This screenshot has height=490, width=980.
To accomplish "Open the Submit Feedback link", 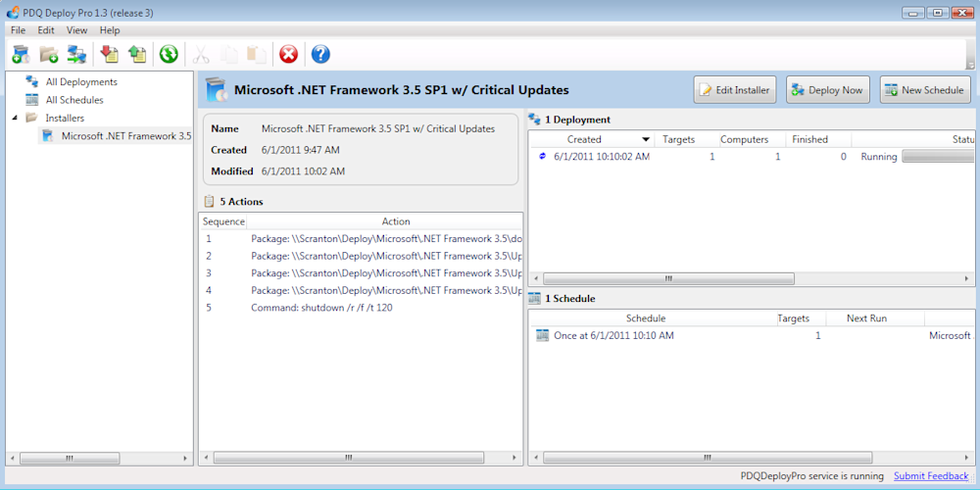I will (x=931, y=476).
